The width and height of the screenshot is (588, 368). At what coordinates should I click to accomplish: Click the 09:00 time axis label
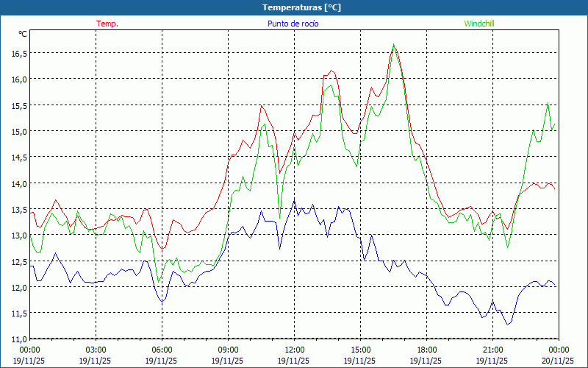point(228,350)
